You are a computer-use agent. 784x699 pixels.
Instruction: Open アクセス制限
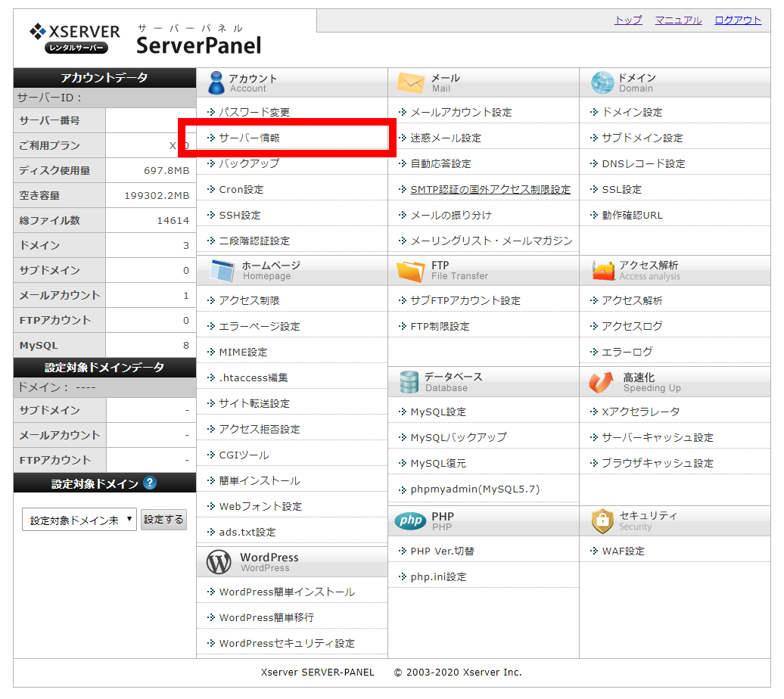tap(249, 300)
